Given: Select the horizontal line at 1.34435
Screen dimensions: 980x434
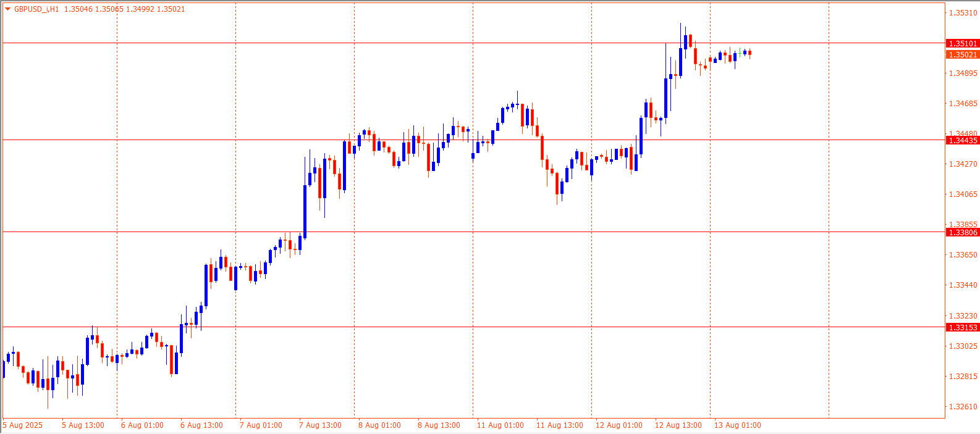Looking at the screenshot, I should [473, 140].
